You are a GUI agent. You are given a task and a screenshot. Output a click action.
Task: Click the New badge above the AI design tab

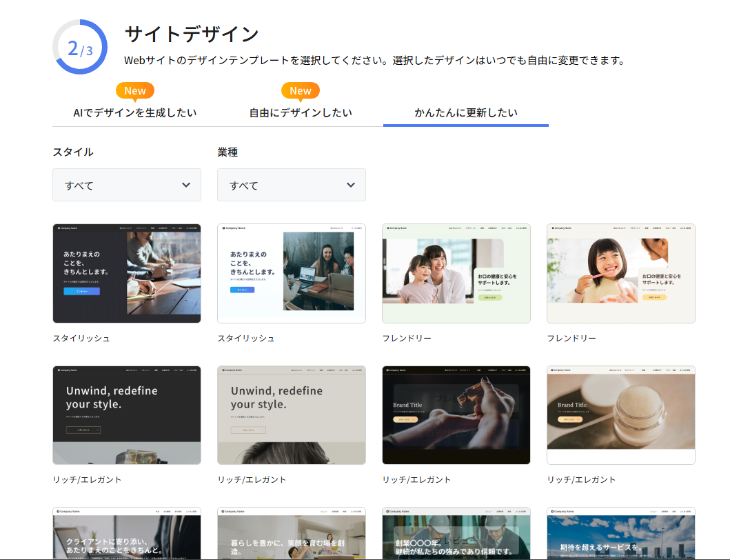tap(135, 90)
